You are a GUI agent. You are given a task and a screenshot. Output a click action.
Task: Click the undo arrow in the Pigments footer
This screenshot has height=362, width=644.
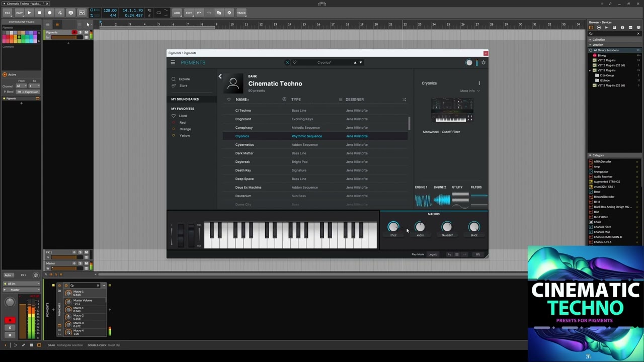(x=449, y=254)
